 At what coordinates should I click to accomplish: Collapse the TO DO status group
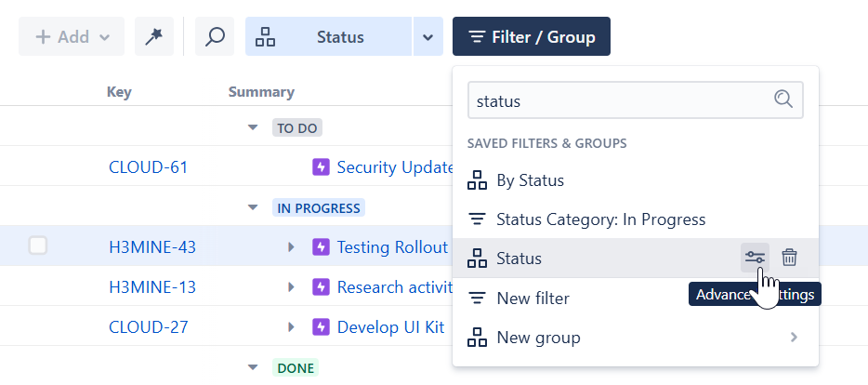click(x=253, y=127)
